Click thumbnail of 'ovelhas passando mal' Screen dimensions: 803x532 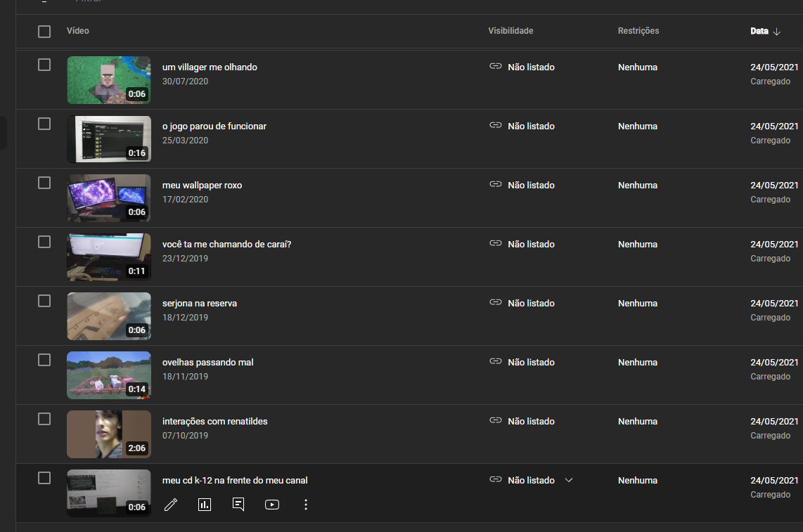point(109,375)
